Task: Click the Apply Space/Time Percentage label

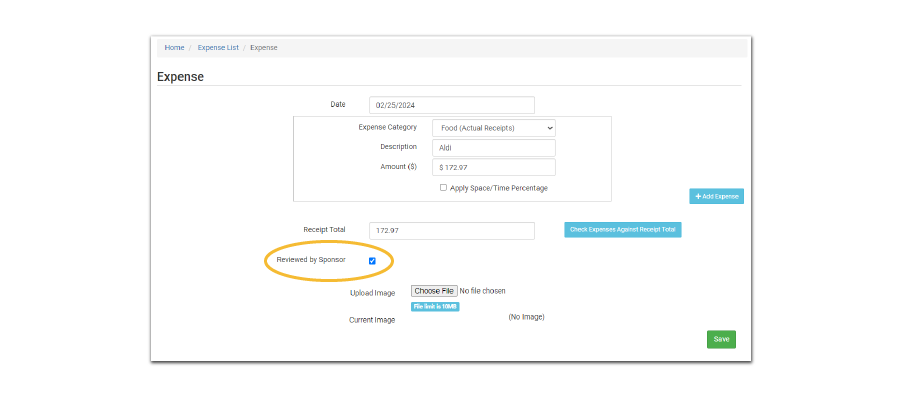Action: point(500,188)
